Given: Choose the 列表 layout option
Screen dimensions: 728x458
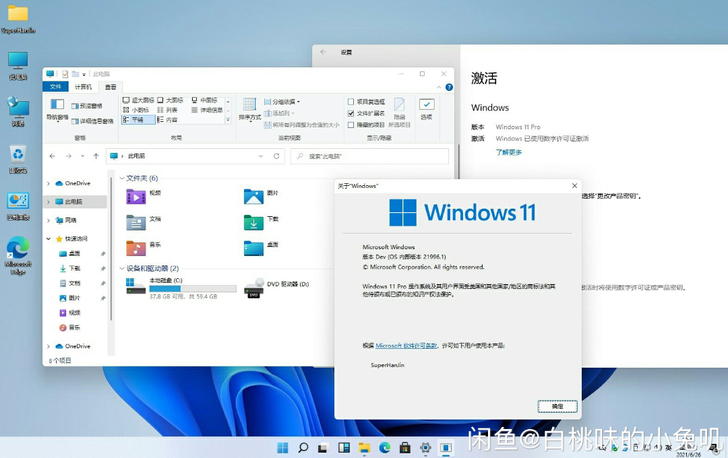Looking at the screenshot, I should [167, 110].
